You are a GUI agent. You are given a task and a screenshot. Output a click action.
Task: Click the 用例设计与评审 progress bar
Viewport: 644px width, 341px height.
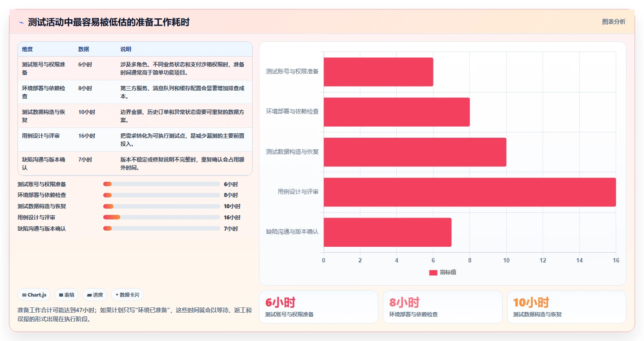click(x=162, y=218)
